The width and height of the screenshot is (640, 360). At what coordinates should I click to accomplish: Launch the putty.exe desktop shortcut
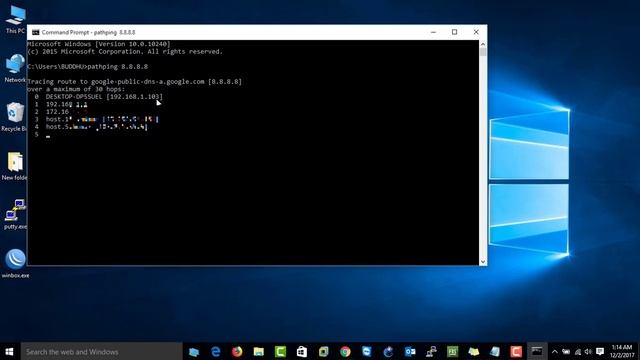point(16,215)
